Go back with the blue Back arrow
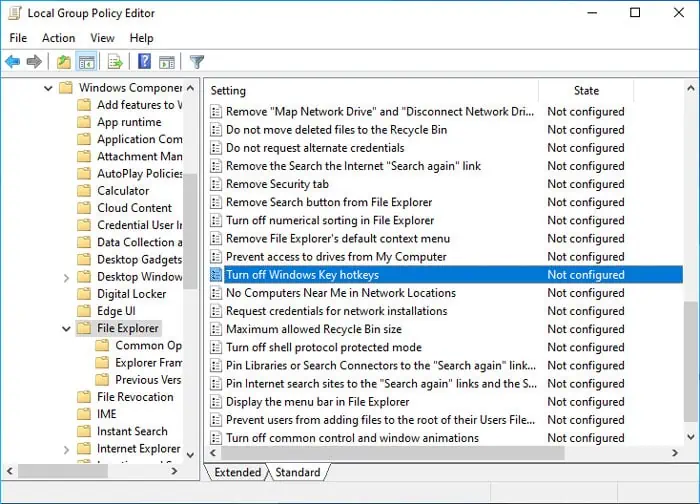 point(12,62)
